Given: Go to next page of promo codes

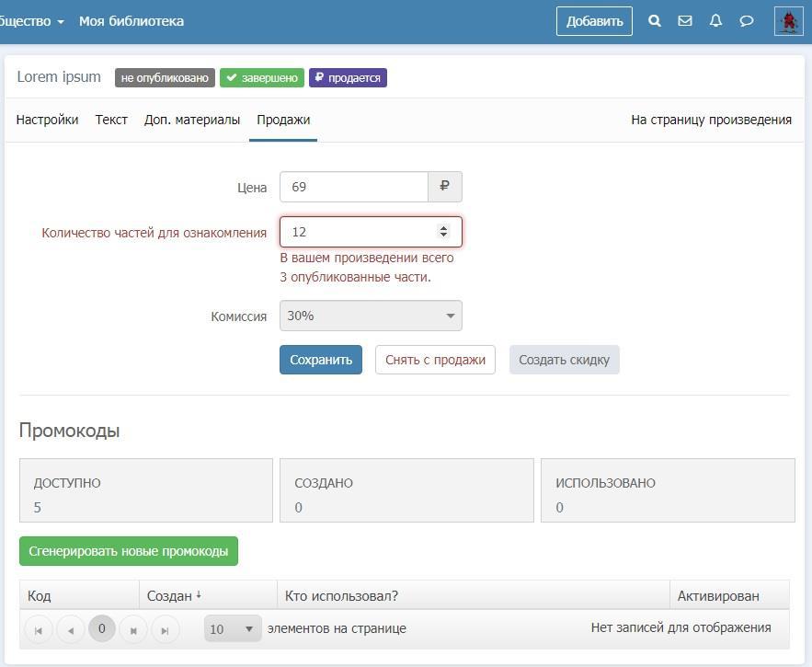Looking at the screenshot, I should coord(133,629).
